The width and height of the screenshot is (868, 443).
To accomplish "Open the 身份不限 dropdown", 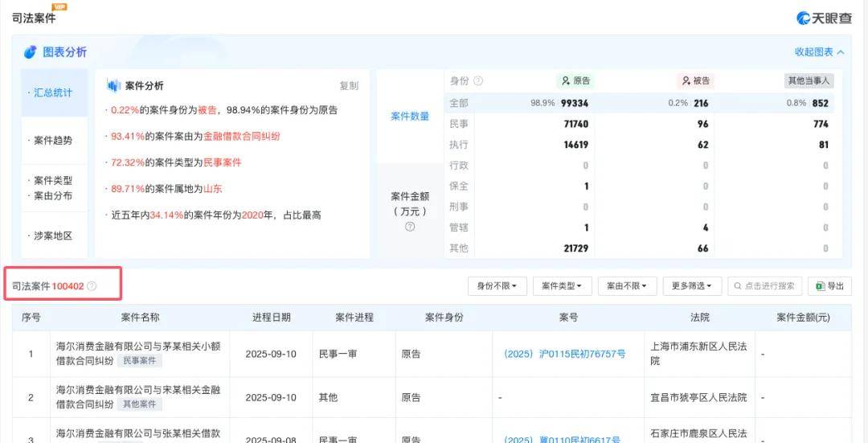I will (x=497, y=286).
